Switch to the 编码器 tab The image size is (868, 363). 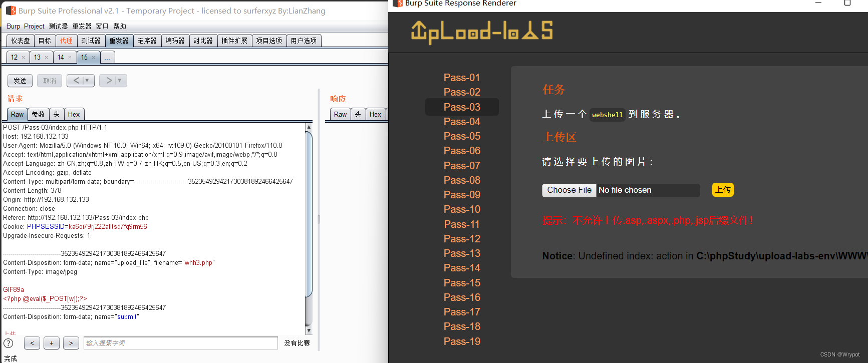(x=175, y=41)
